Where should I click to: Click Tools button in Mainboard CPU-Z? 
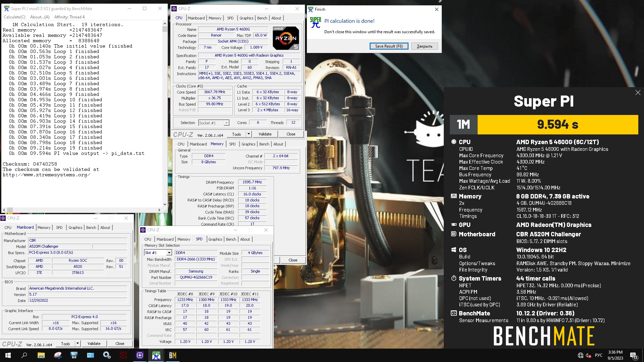(66, 344)
